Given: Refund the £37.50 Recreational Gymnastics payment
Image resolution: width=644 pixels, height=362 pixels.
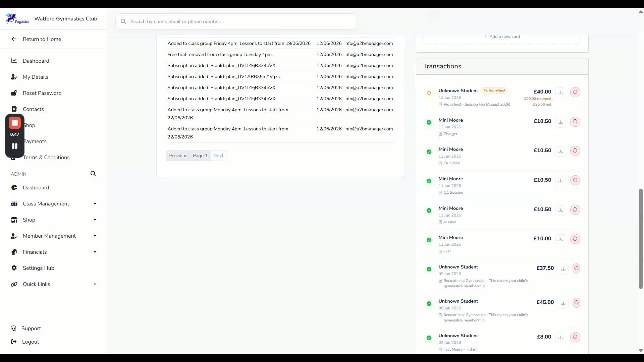Looking at the screenshot, I should 576,268.
